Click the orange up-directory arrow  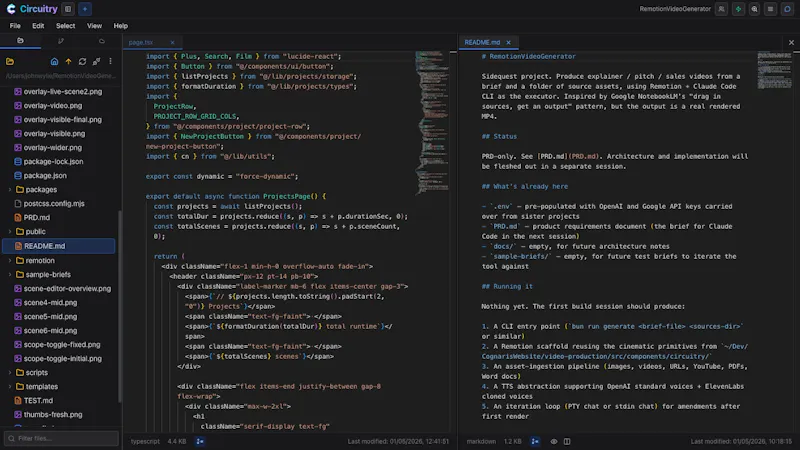pyautogui.click(x=68, y=62)
